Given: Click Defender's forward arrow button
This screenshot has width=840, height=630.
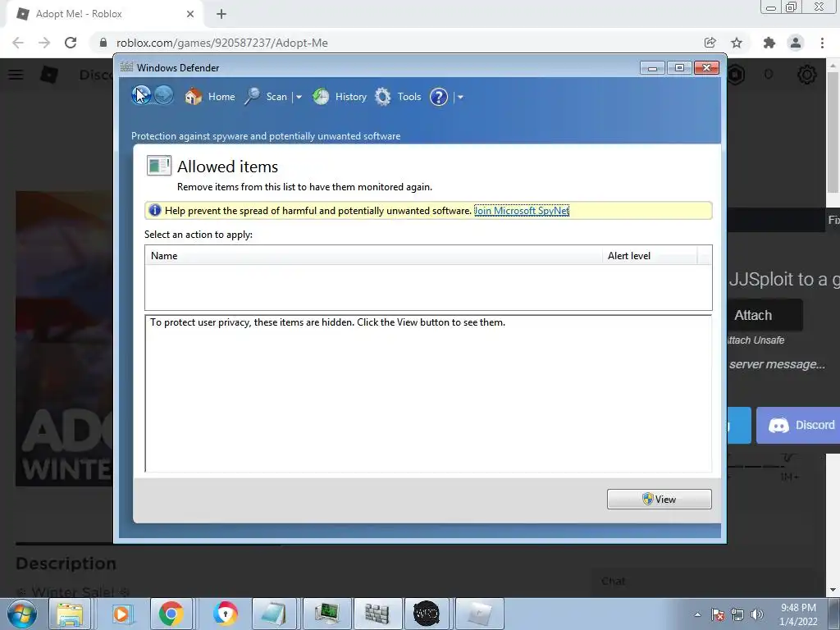Looking at the screenshot, I should [164, 95].
